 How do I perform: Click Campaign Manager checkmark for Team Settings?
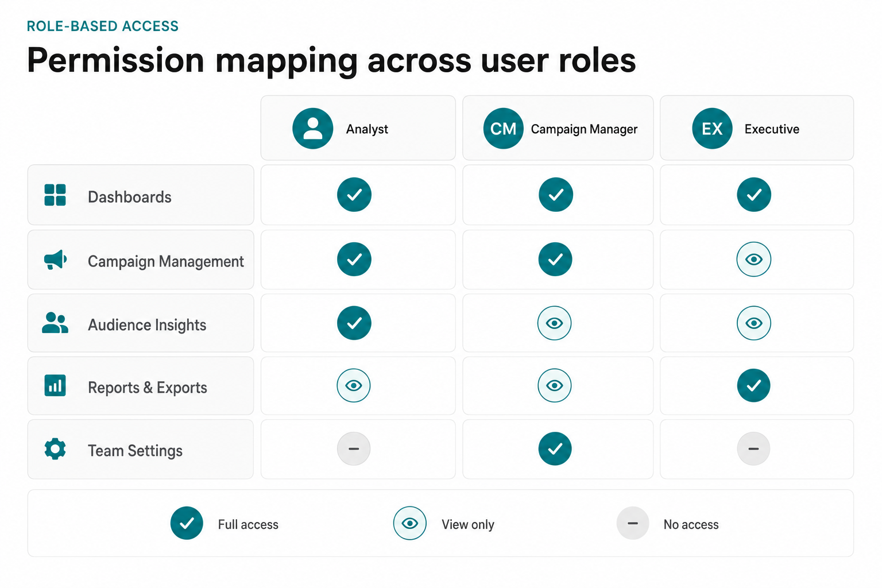click(x=555, y=448)
